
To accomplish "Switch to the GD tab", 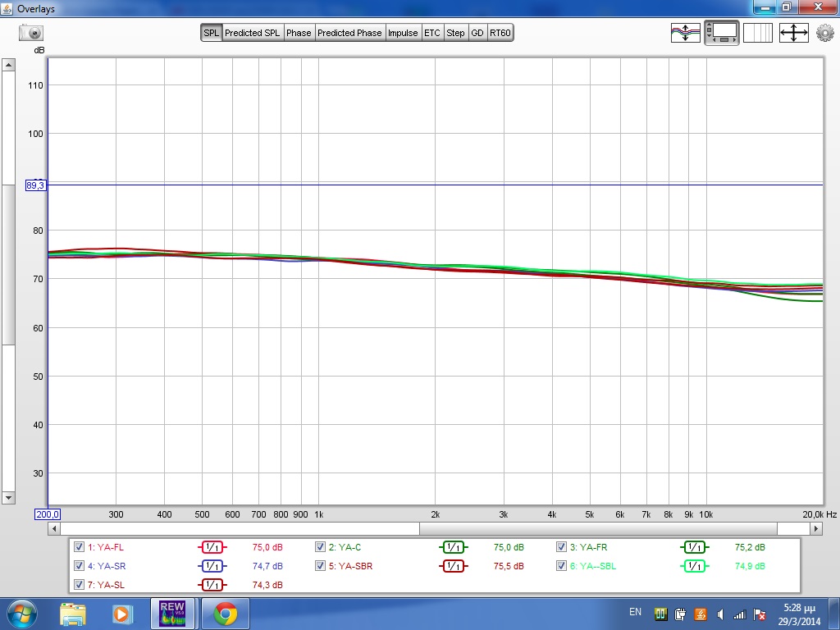I will (477, 33).
